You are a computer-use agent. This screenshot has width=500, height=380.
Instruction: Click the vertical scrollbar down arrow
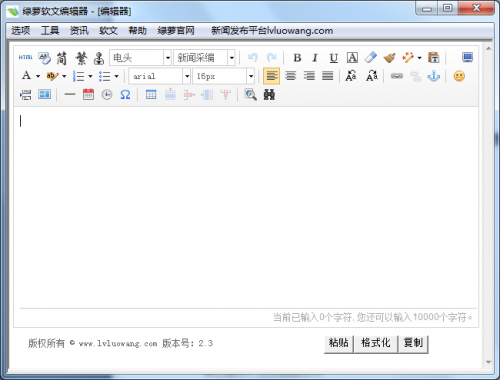coord(489,362)
